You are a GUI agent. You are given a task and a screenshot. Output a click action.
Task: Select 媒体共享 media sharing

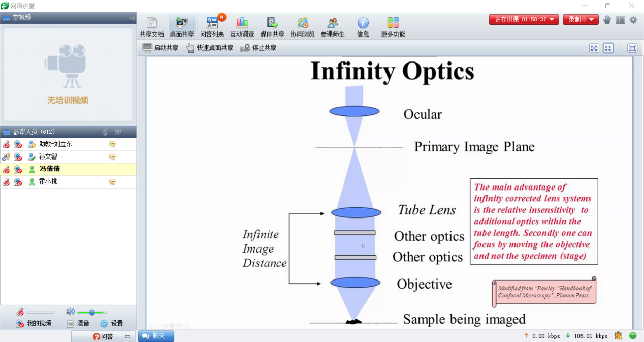272,27
